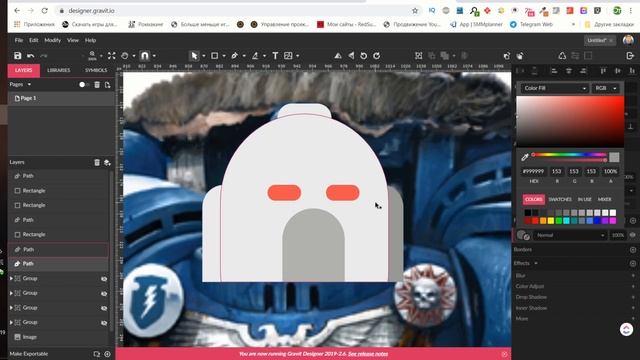
Task: Click the export icon in the toolbar
Action: click(x=630, y=56)
